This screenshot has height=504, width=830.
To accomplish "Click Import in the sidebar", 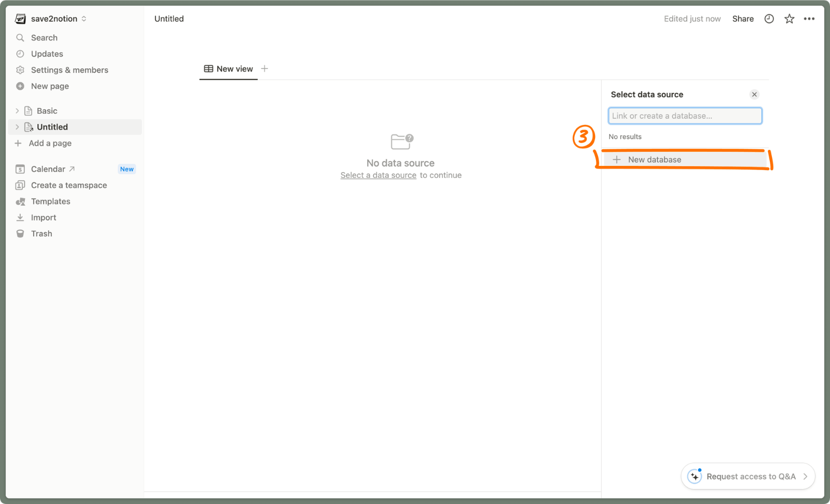I will (x=43, y=218).
